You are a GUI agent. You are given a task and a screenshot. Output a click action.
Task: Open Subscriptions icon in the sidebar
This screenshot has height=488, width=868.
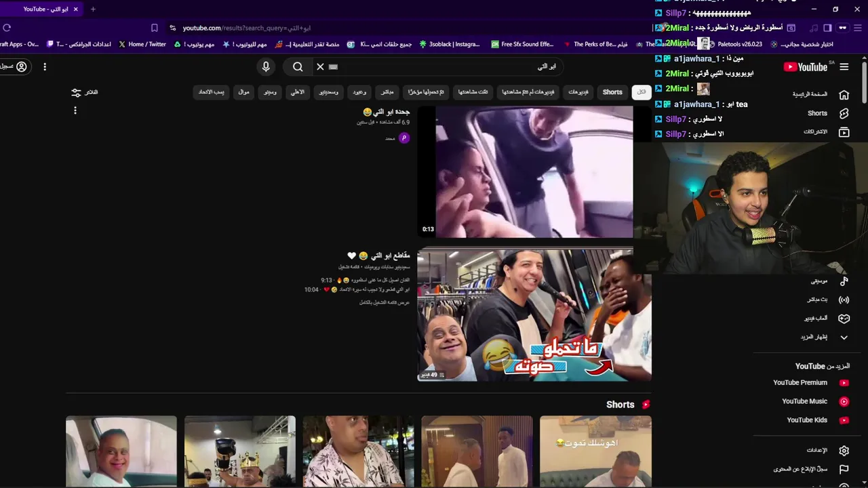tap(844, 132)
